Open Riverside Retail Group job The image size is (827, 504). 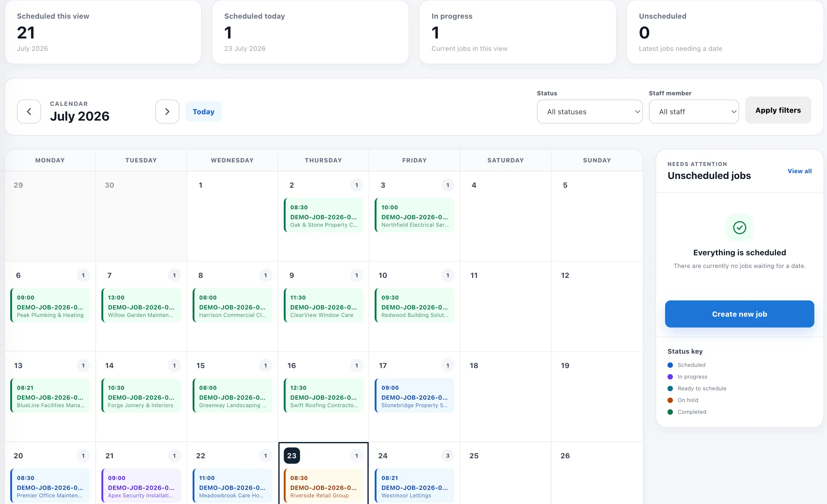click(324, 486)
